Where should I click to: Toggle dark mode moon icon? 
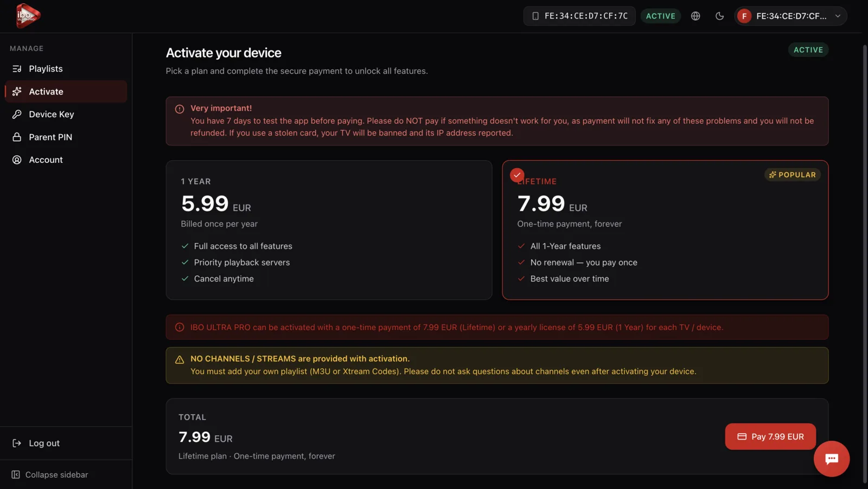pos(719,16)
